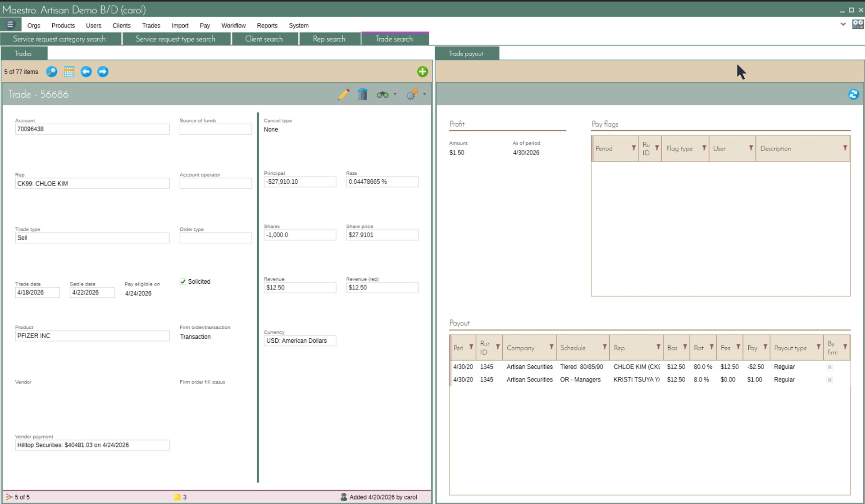The image size is (865, 504).
Task: Switch to grid view in Trades toolbar
Action: tap(69, 72)
